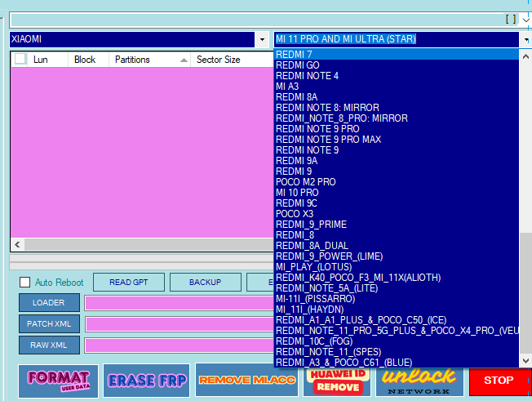The width and height of the screenshot is (532, 401).
Task: Click the HUAWEI ID REMOVE button
Action: coord(338,382)
